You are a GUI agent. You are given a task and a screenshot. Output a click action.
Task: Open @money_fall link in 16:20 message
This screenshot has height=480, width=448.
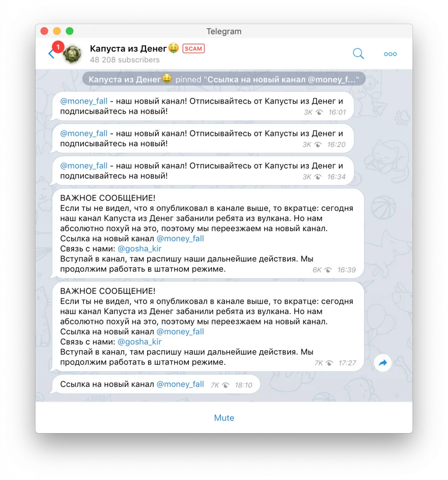coord(84,134)
